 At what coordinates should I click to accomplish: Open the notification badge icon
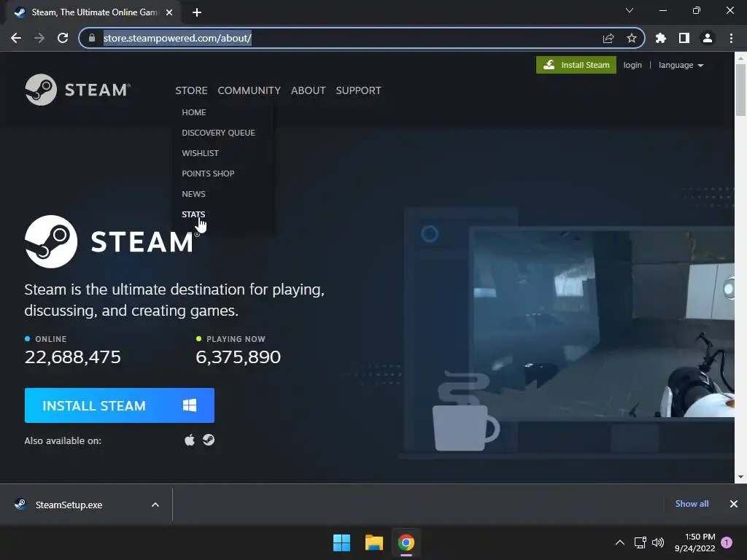(x=727, y=542)
